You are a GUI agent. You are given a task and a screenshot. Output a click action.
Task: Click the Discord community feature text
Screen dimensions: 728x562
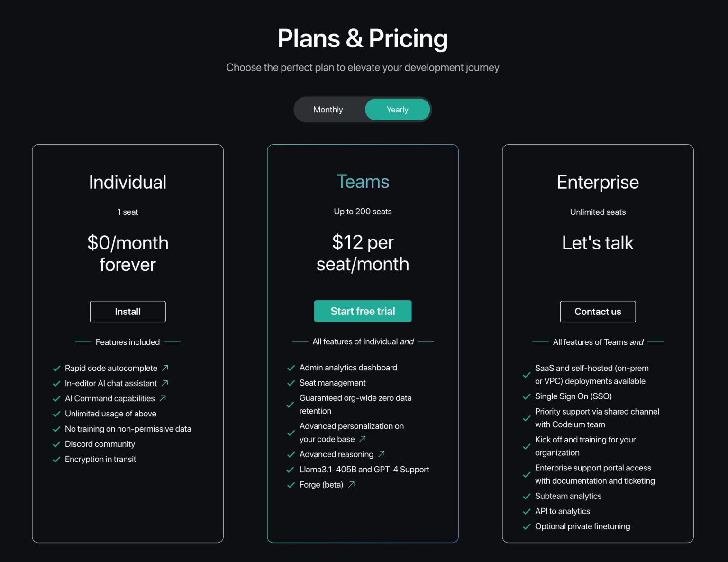(100, 444)
